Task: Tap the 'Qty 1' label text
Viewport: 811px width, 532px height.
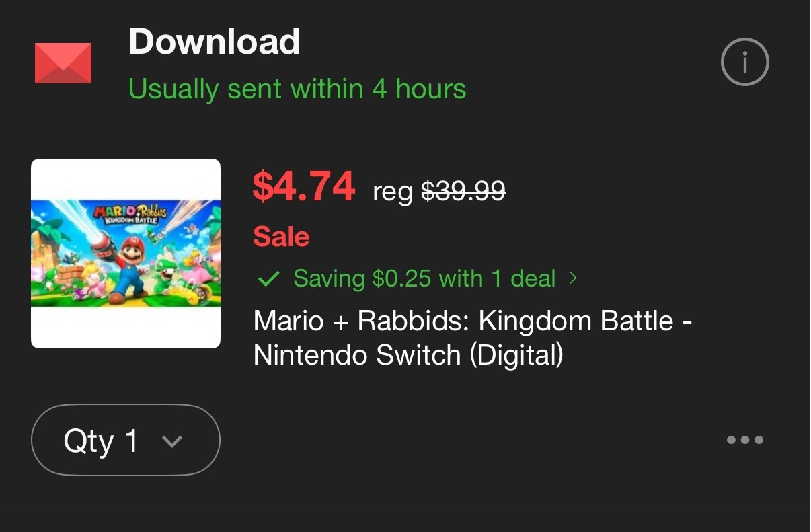Action: (x=101, y=441)
